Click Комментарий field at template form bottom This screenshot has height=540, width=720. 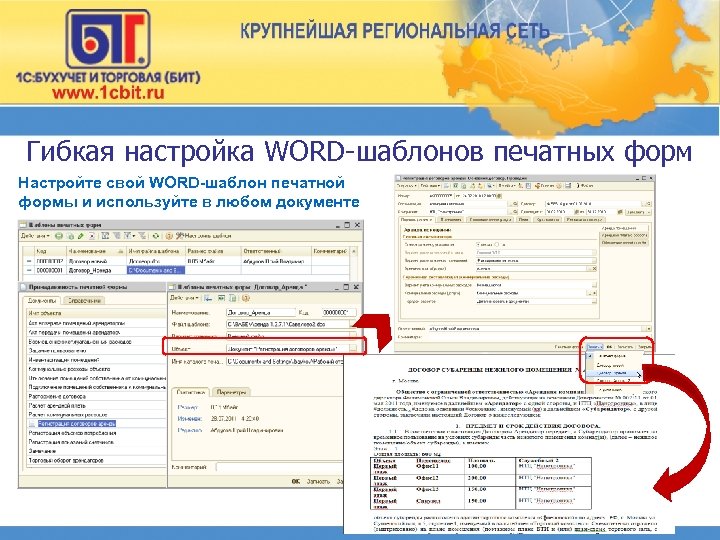[x=280, y=467]
